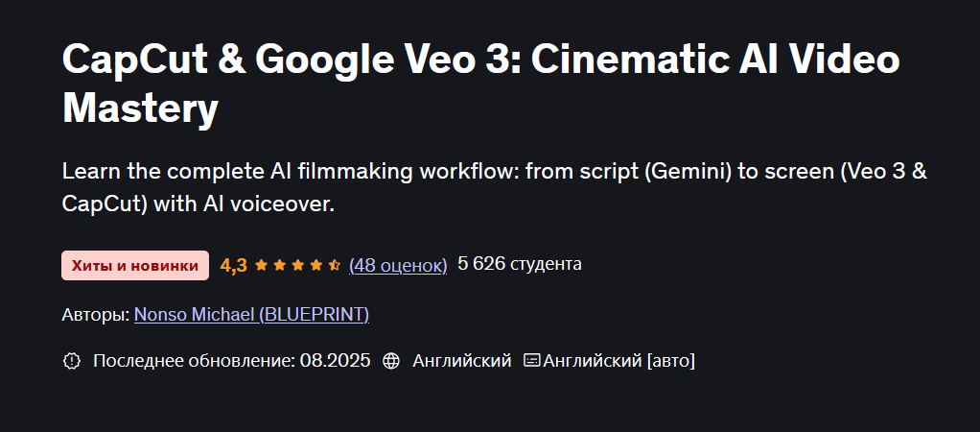Open the (48 оценок) ratings link
The height and width of the screenshot is (432, 980).
(398, 265)
